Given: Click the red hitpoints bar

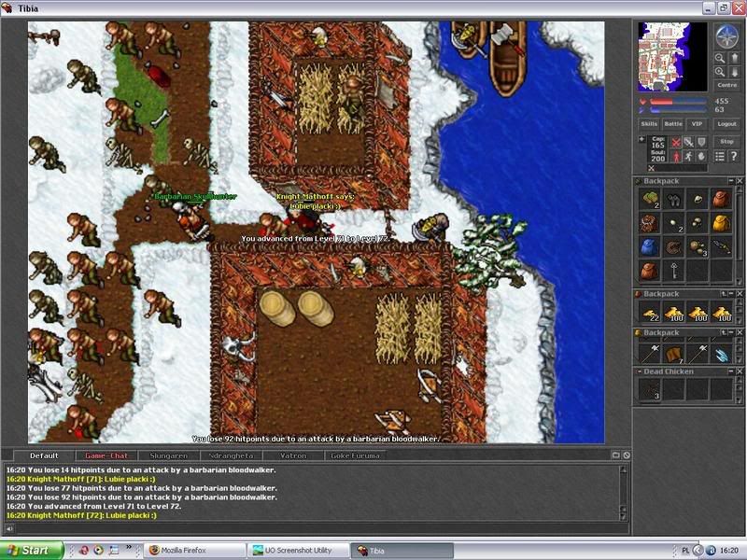Looking at the screenshot, I should (678, 102).
